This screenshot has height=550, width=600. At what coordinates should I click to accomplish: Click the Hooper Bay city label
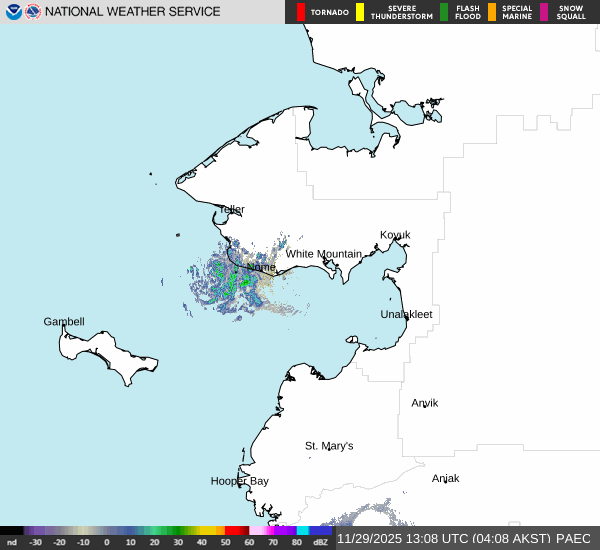(x=239, y=481)
